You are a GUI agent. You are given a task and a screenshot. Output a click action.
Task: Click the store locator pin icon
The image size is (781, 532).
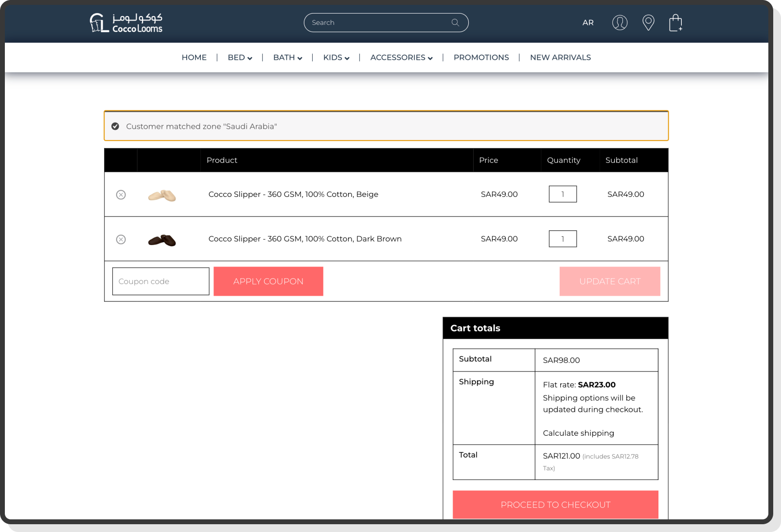click(x=648, y=22)
